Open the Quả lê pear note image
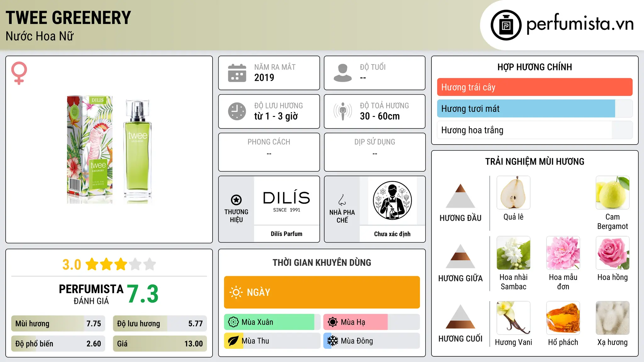Viewport: 644px width, 362px height. [x=514, y=193]
